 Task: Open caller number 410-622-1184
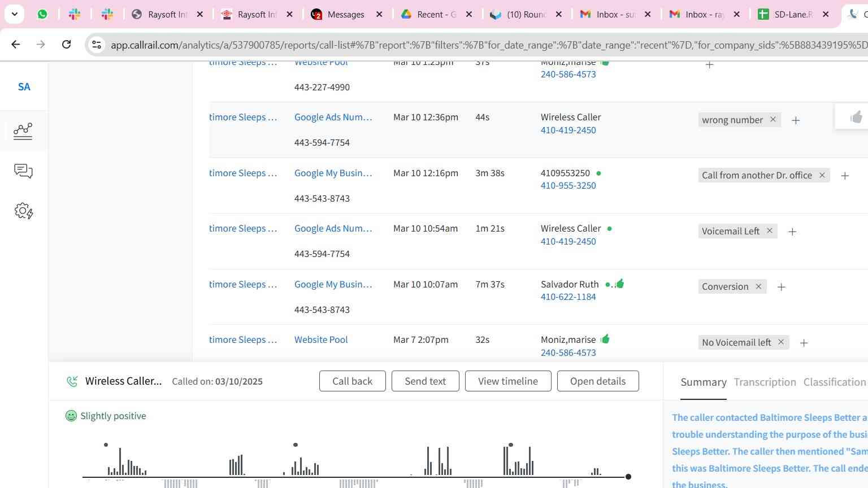568,297
